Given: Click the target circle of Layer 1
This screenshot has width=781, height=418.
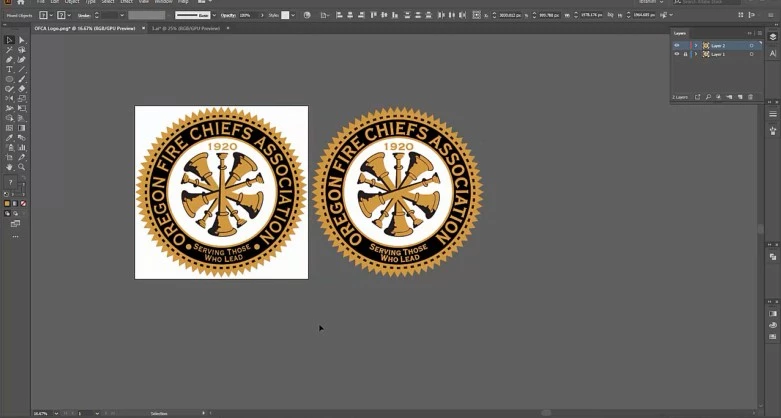Looking at the screenshot, I should click(x=752, y=54).
